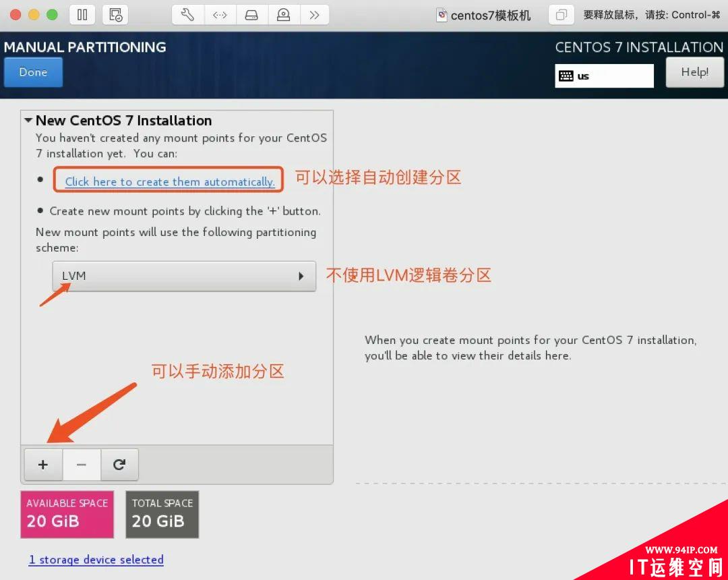The image size is (728, 580).
Task: Click the CENTOS 7 INSTALLATION title text
Action: point(639,47)
